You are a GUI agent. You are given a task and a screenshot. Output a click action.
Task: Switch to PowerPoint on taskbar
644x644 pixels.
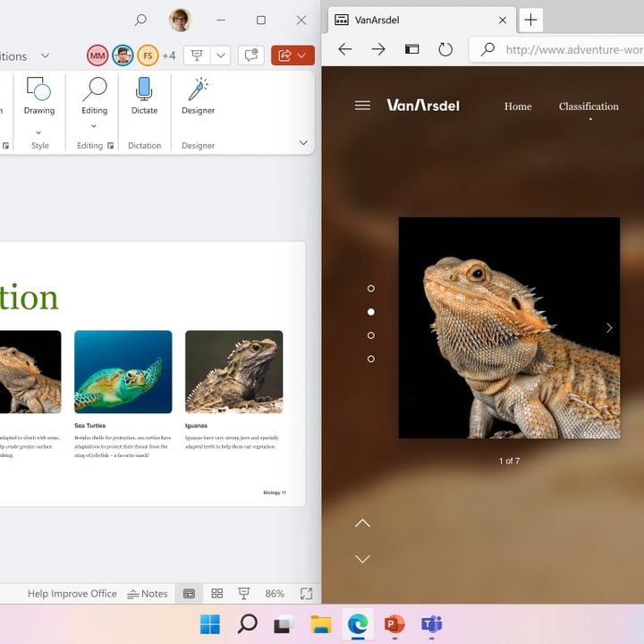394,624
